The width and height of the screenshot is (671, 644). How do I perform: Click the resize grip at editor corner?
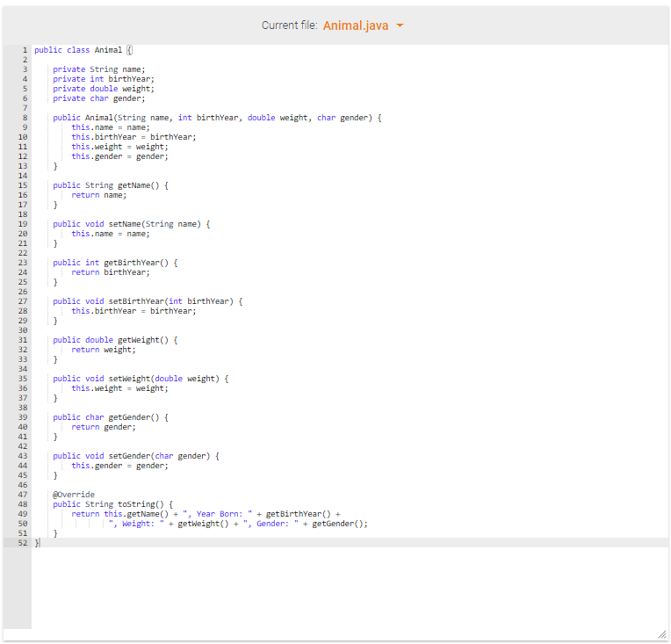pyautogui.click(x=662, y=634)
